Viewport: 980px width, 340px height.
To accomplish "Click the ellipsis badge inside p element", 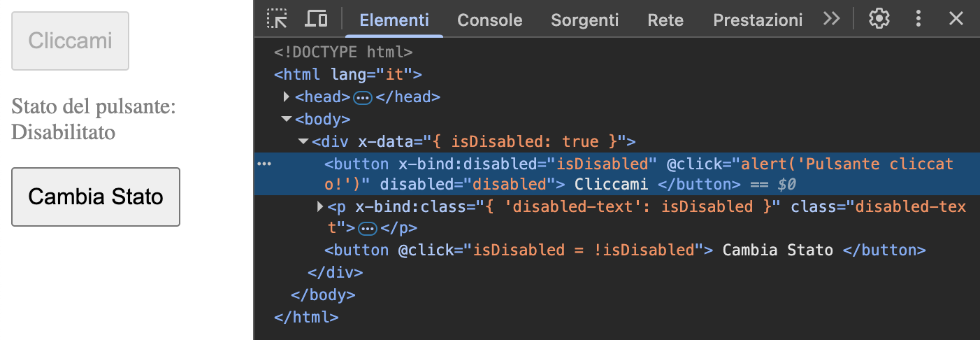I will (x=368, y=228).
